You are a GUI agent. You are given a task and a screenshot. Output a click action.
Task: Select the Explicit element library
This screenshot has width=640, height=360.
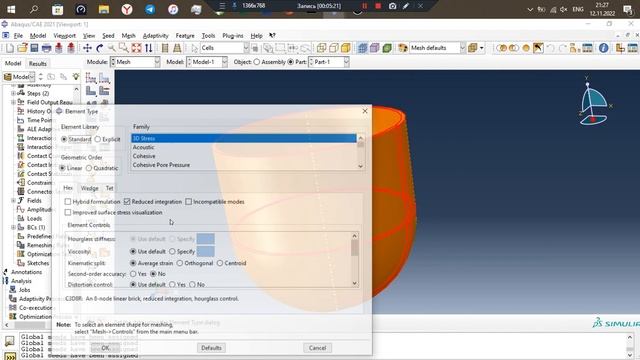click(x=98, y=139)
